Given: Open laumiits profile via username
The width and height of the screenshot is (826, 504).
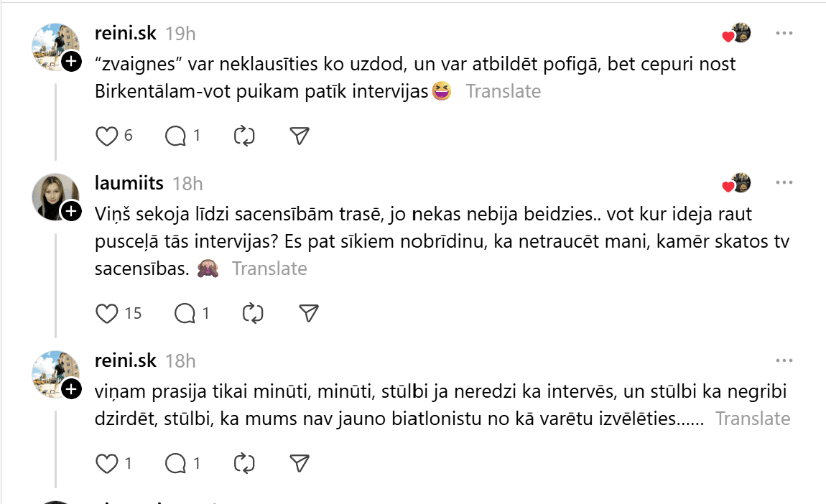Looking at the screenshot, I should 129,183.
